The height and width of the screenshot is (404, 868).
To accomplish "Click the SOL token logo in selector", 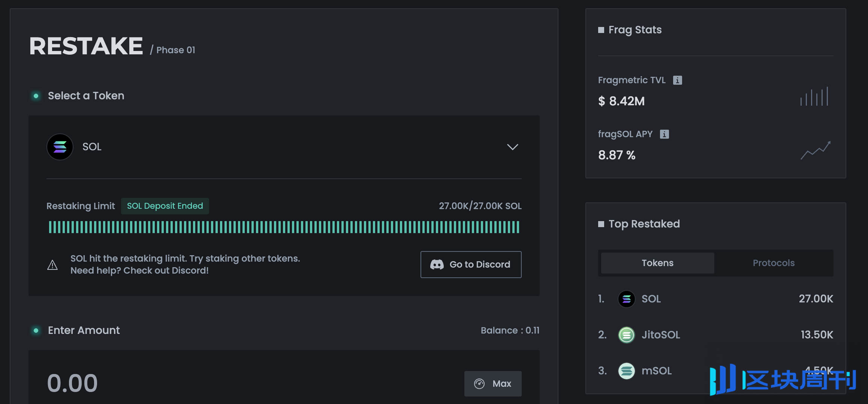I will (x=60, y=147).
